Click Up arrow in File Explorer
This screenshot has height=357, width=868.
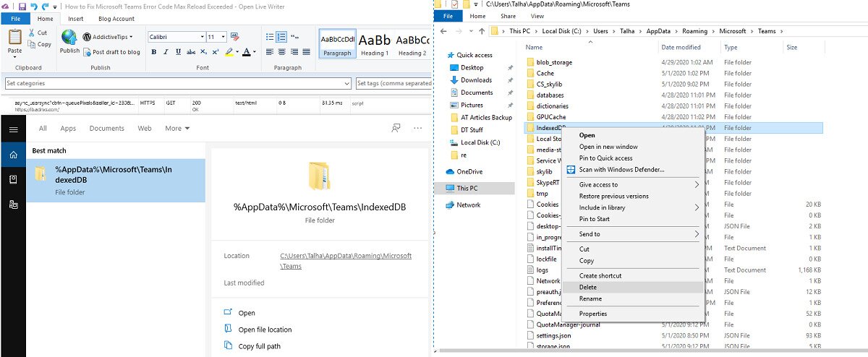pos(482,31)
